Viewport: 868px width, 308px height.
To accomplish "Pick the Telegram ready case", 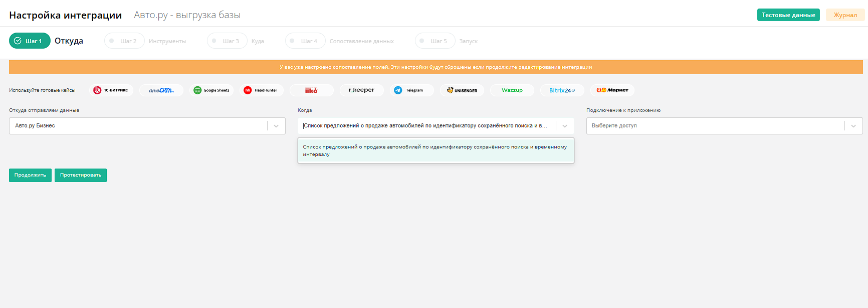I will [x=412, y=90].
